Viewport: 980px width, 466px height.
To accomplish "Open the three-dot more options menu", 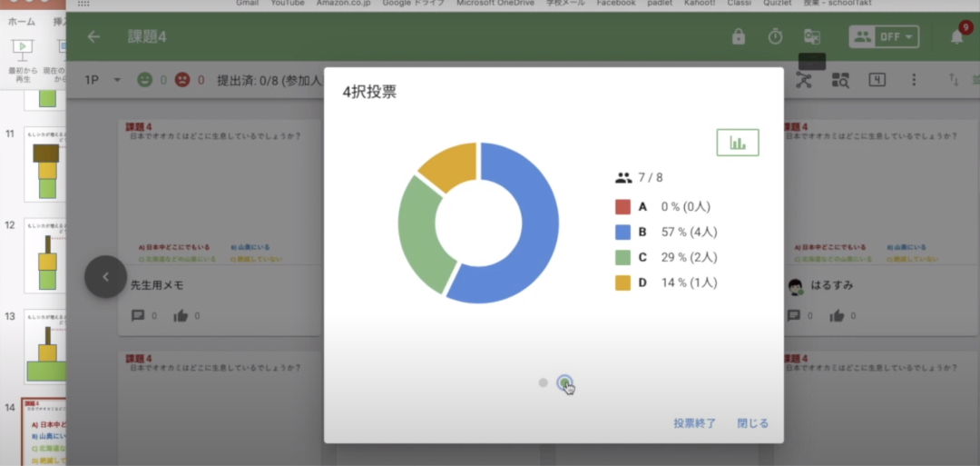I will 914,80.
